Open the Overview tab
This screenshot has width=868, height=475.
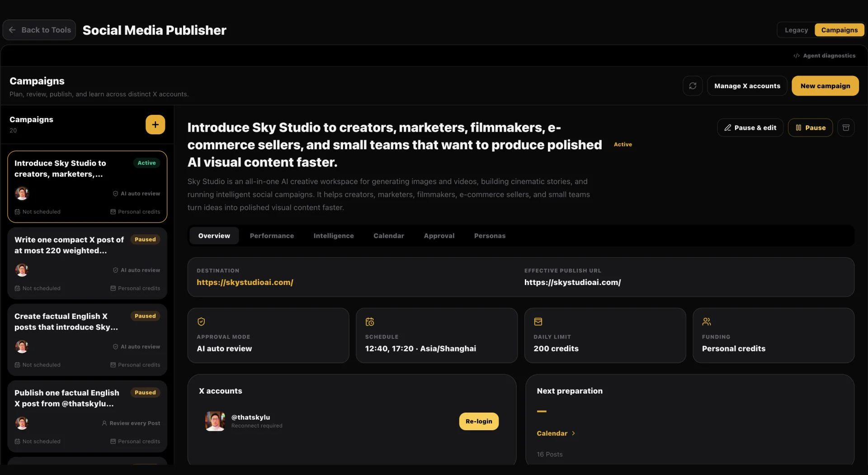[214, 236]
